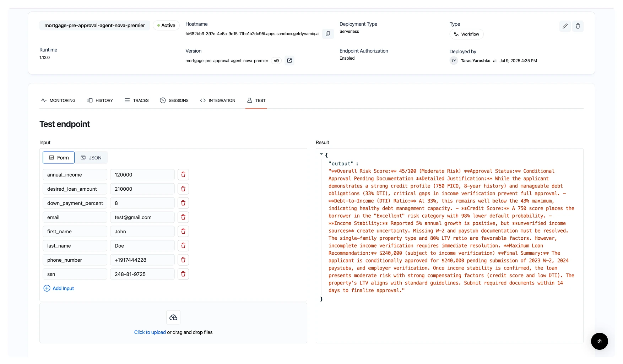The image size is (623, 364).
Task: Edit the value 210000 field
Action: [x=142, y=189]
